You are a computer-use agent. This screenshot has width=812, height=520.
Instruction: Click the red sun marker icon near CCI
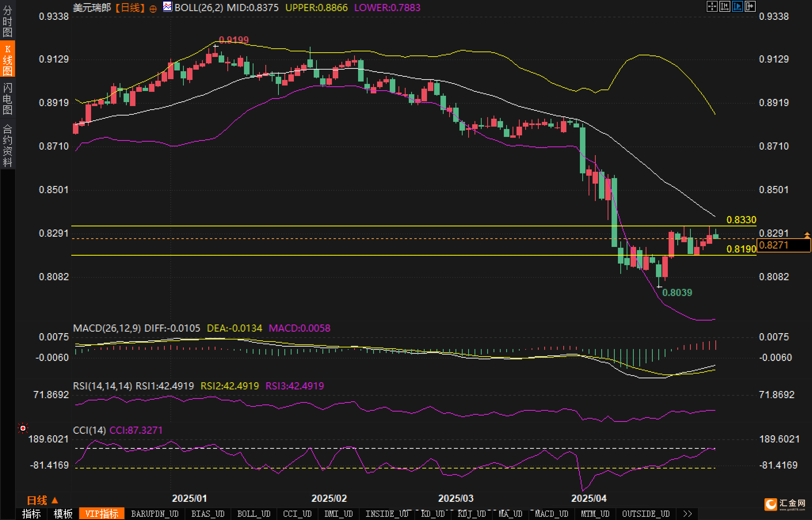point(23,428)
